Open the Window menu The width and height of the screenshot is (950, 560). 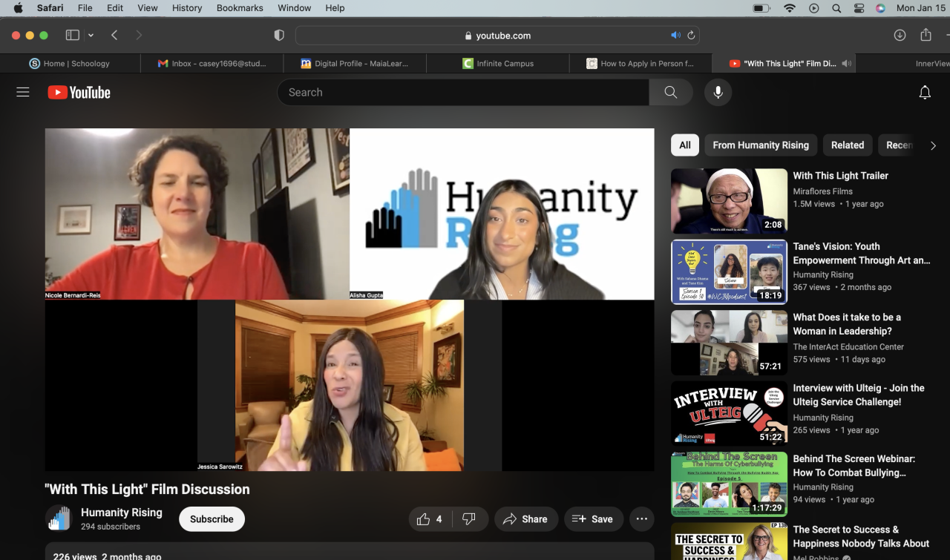294,8
